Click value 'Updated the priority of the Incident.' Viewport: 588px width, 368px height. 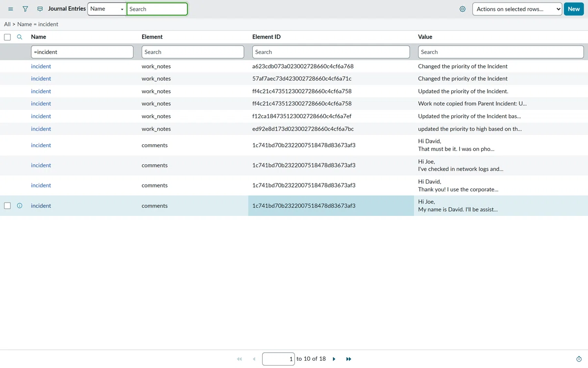tap(463, 91)
